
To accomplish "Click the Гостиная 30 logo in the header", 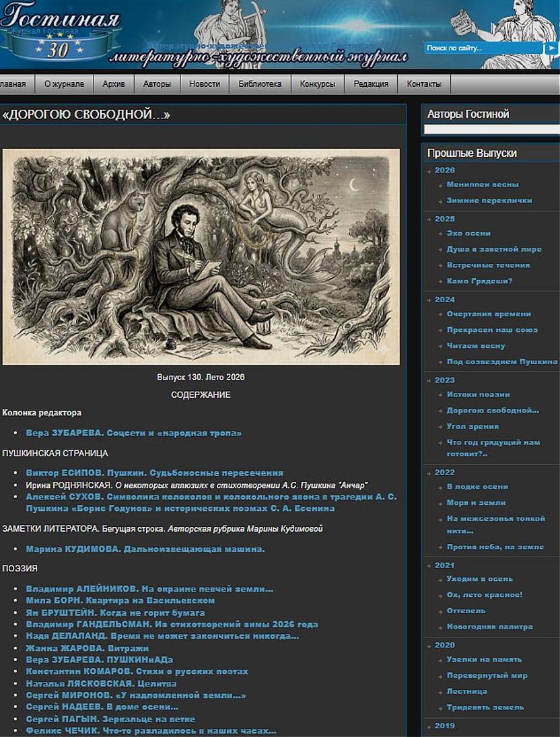I will (x=61, y=30).
